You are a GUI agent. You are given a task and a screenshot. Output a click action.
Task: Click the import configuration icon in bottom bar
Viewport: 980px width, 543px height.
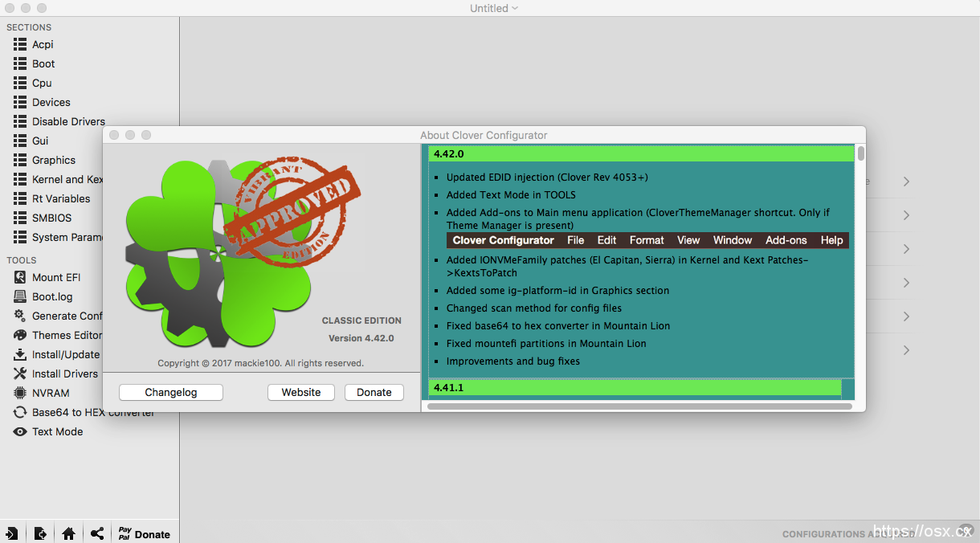click(12, 533)
